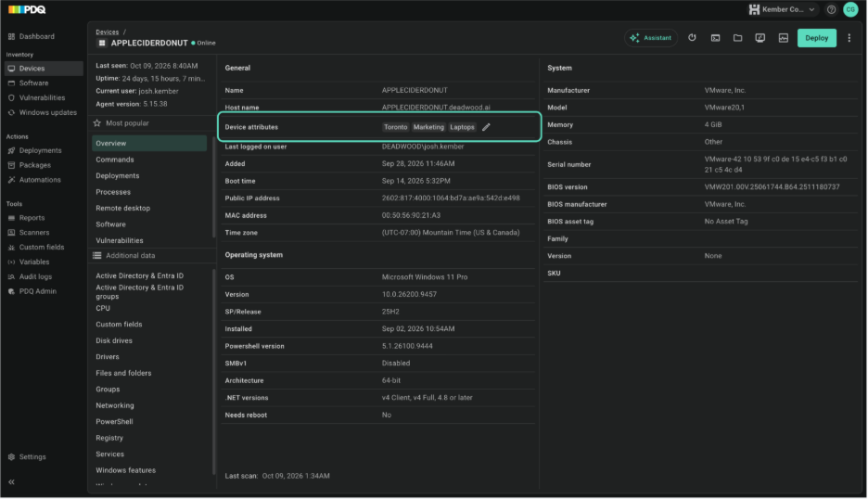Open Deployments under Actions sidebar

(41, 150)
